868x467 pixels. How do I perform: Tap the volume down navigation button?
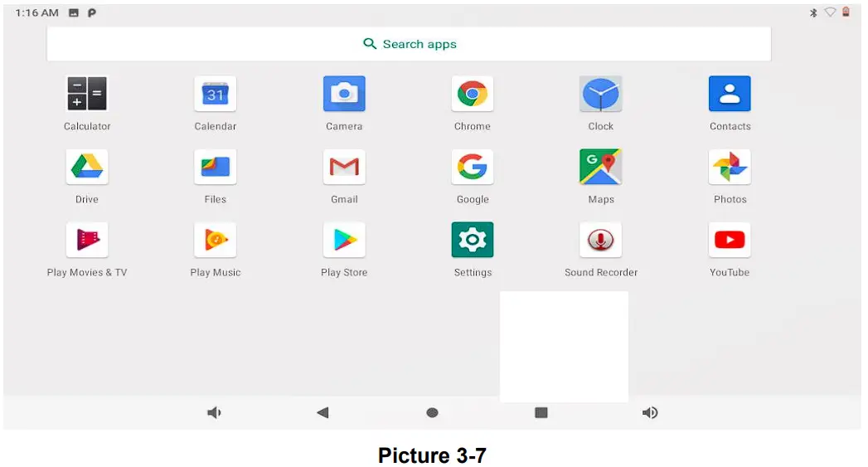point(214,413)
